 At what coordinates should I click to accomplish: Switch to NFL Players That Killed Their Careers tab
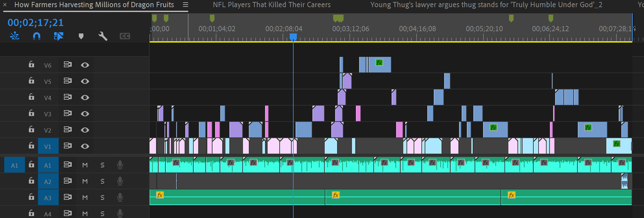272,5
